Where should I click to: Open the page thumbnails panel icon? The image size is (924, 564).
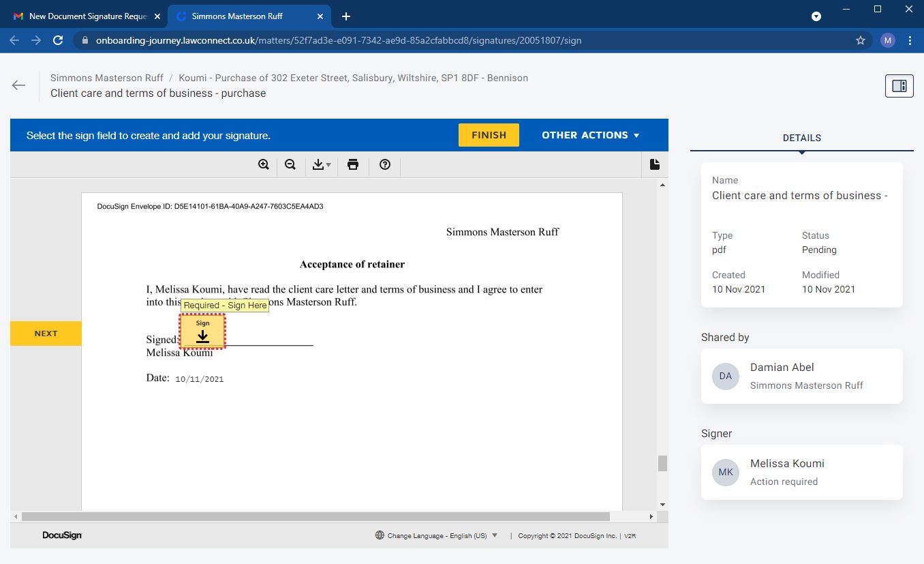pyautogui.click(x=655, y=164)
